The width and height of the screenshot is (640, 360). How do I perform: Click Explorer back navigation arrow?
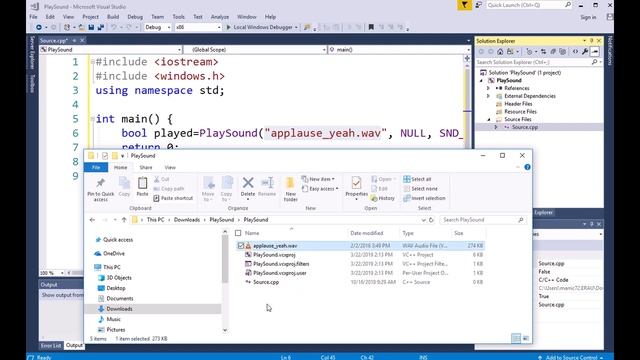[92, 220]
